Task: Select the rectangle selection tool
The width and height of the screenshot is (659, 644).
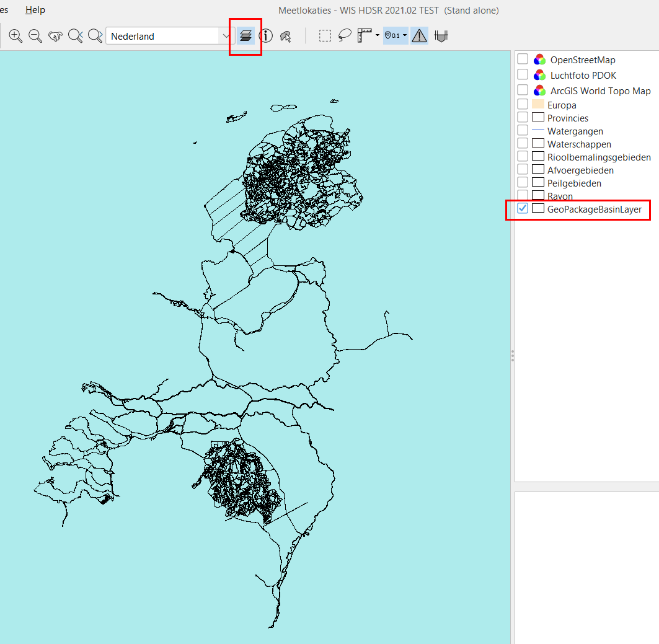Action: (x=325, y=36)
